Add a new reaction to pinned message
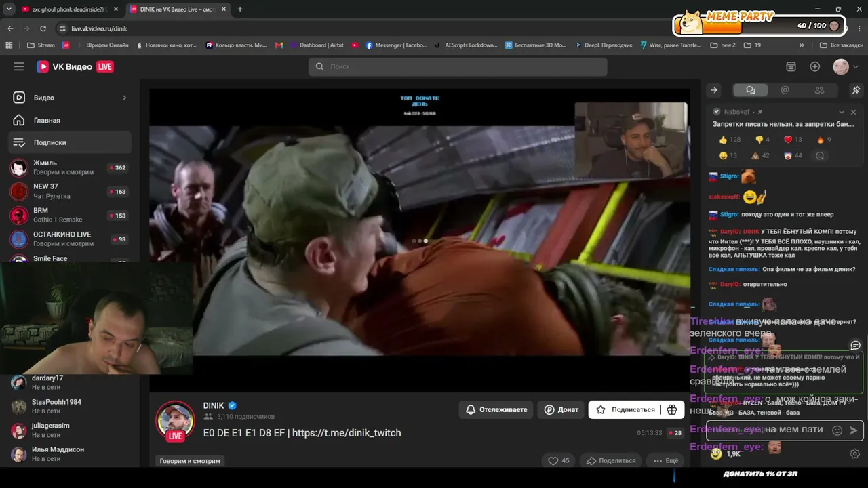 coord(820,156)
